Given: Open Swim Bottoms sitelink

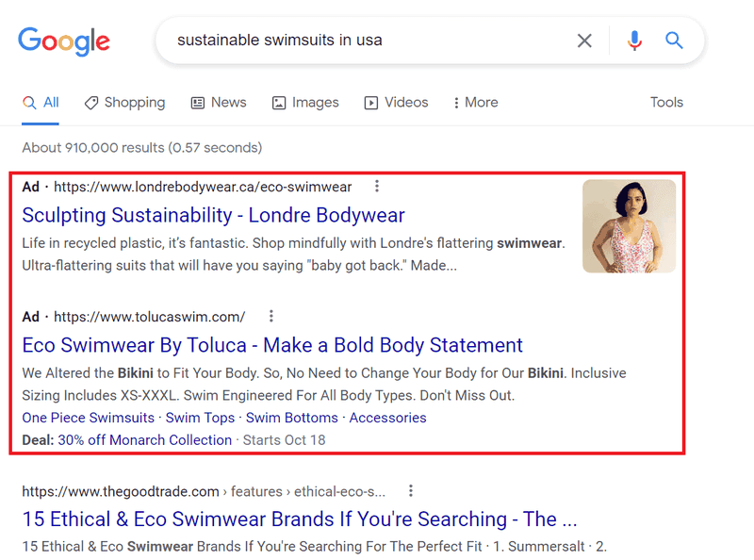Looking at the screenshot, I should (292, 418).
